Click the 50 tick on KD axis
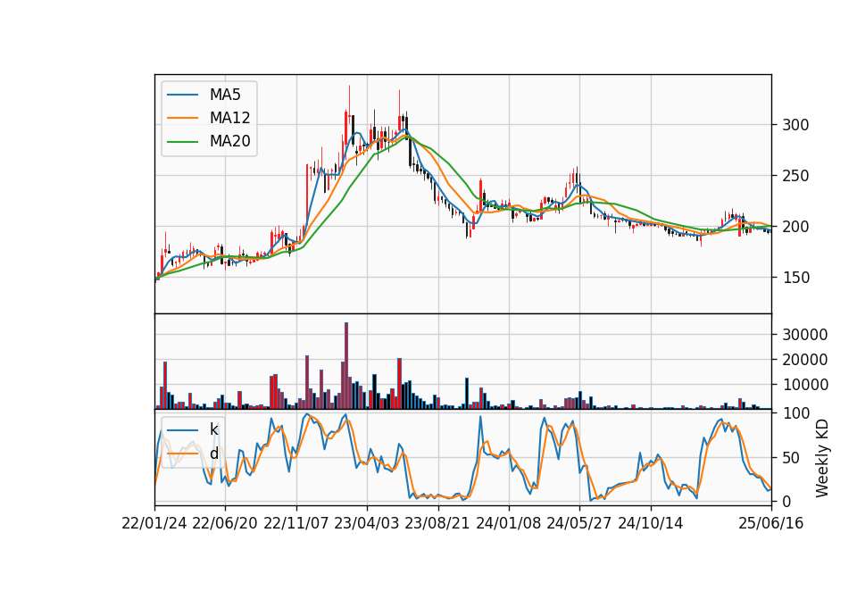Image resolution: width=857 pixels, height=616 pixels. click(x=791, y=457)
